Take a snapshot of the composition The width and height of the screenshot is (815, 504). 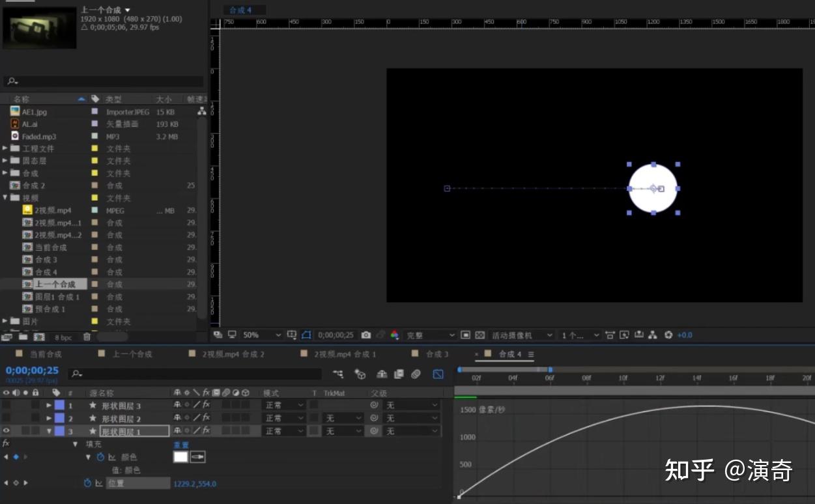(365, 335)
